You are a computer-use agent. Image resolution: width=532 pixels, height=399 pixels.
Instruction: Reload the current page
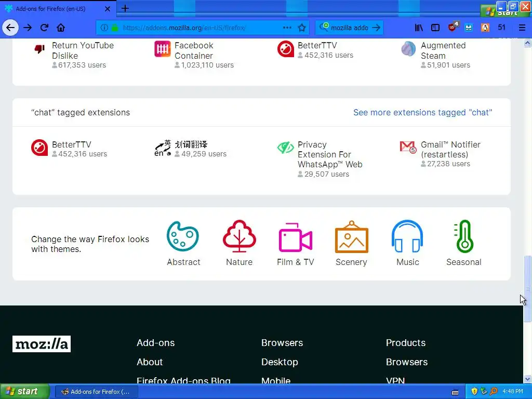pyautogui.click(x=45, y=28)
